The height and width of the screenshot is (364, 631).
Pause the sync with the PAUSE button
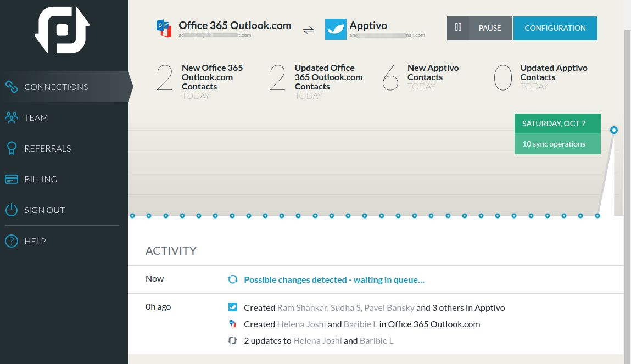[479, 28]
